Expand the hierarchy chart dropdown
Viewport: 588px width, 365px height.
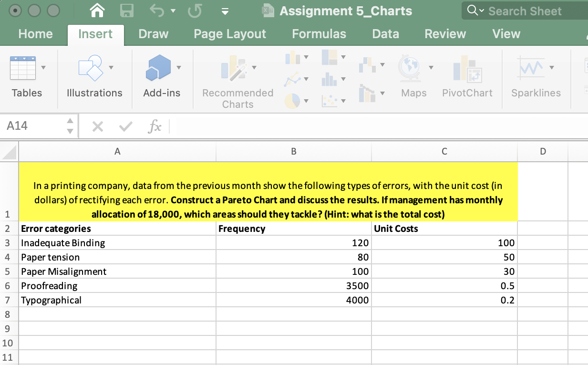coord(343,57)
